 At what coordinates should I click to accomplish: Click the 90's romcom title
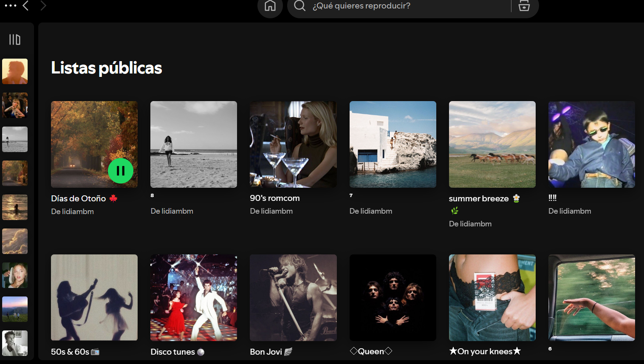[x=275, y=198]
